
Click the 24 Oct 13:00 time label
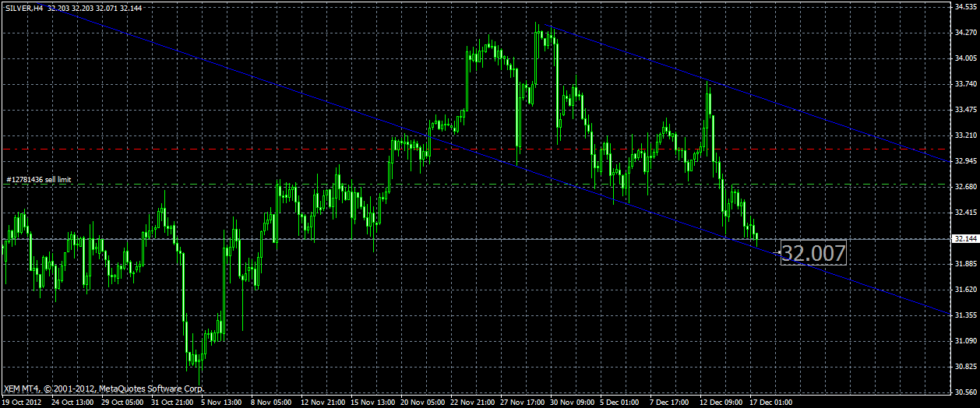pos(74,403)
